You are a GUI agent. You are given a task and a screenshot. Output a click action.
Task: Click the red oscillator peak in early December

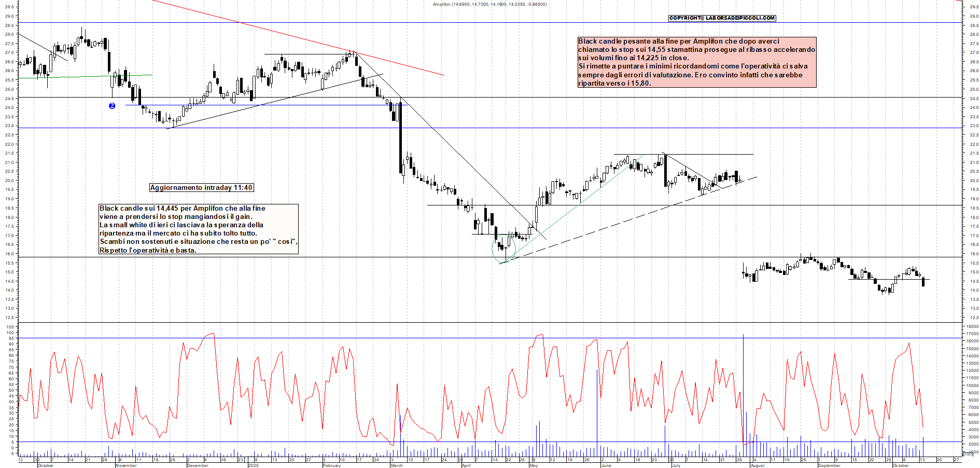pyautogui.click(x=211, y=334)
